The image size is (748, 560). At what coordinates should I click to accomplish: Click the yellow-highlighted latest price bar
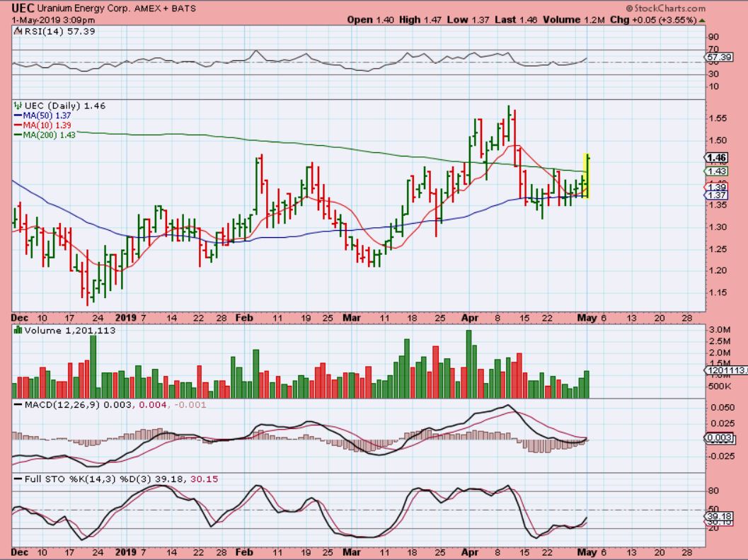[x=587, y=175]
